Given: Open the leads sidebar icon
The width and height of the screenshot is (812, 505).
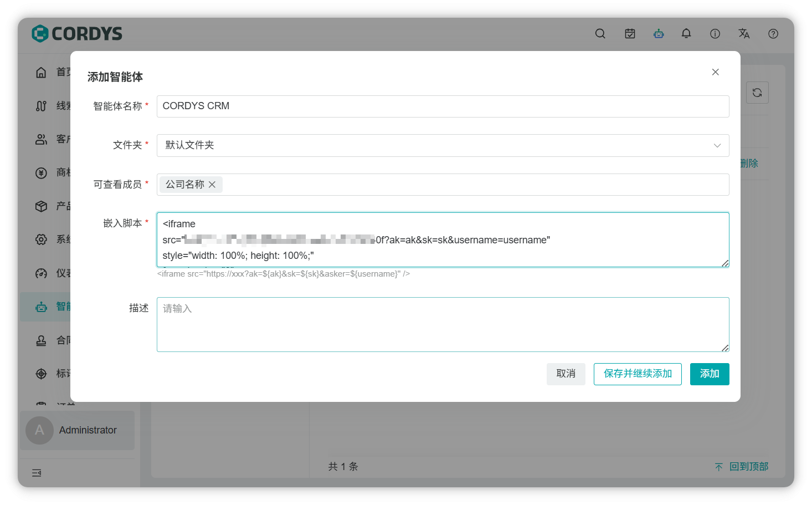Looking at the screenshot, I should [41, 106].
